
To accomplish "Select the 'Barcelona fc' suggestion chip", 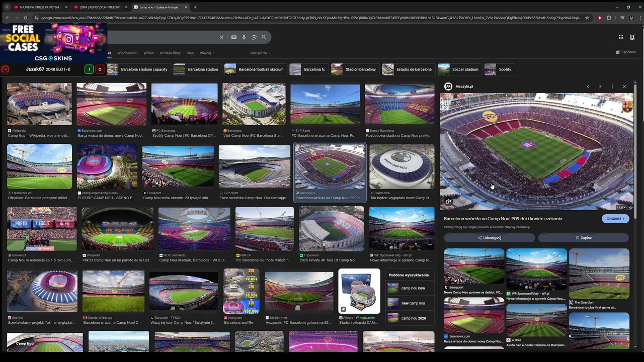I will pyautogui.click(x=308, y=69).
